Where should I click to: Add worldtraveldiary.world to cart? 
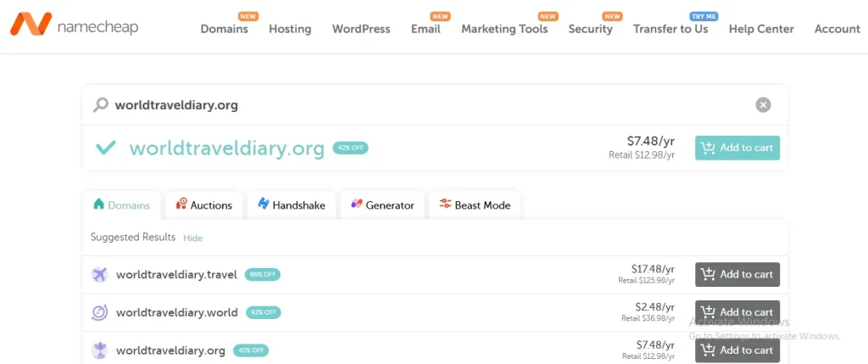(737, 312)
